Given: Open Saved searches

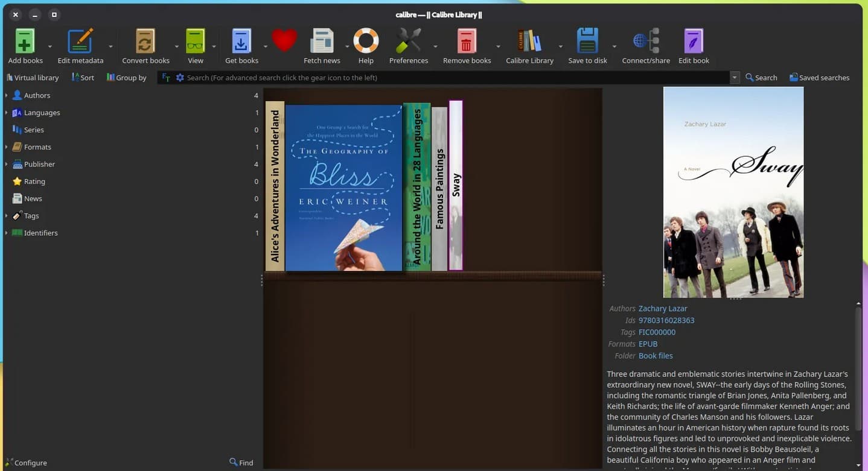Looking at the screenshot, I should (x=819, y=78).
